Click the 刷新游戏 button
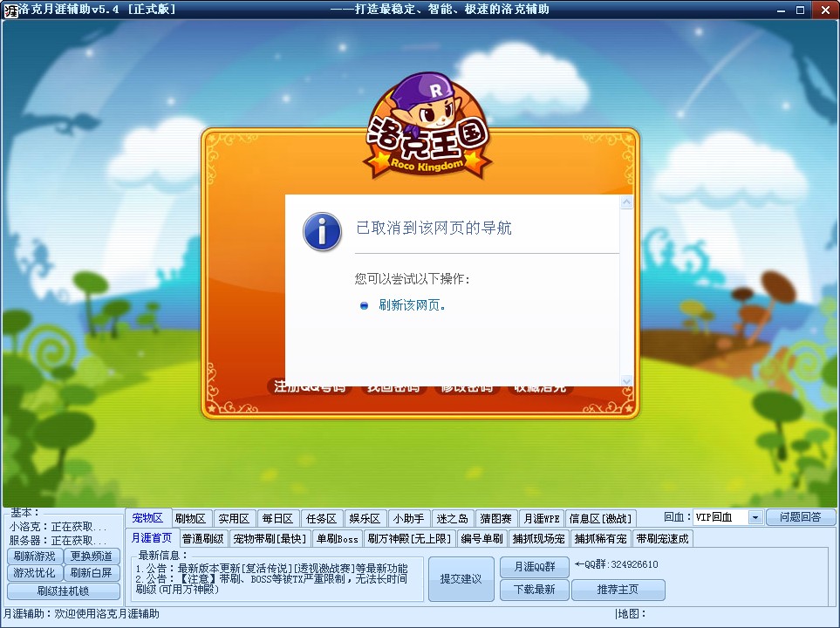The image size is (840, 628). click(35, 556)
